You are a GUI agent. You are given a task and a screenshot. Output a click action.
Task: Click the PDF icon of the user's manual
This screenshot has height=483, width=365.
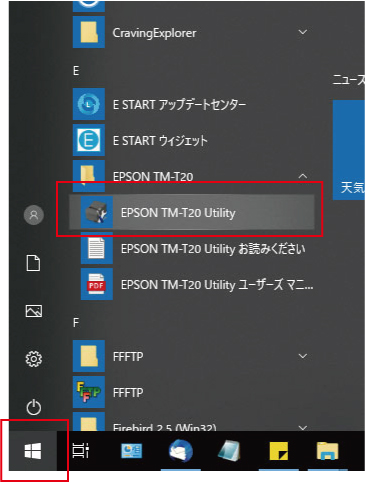[x=97, y=284]
